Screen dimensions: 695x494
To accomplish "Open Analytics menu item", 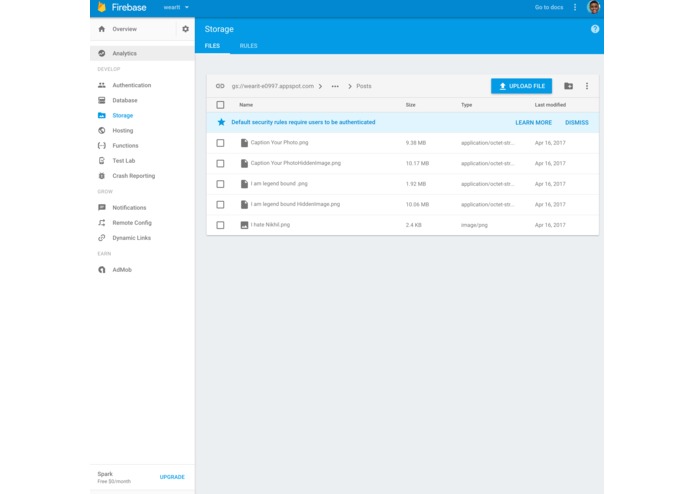I will click(142, 53).
